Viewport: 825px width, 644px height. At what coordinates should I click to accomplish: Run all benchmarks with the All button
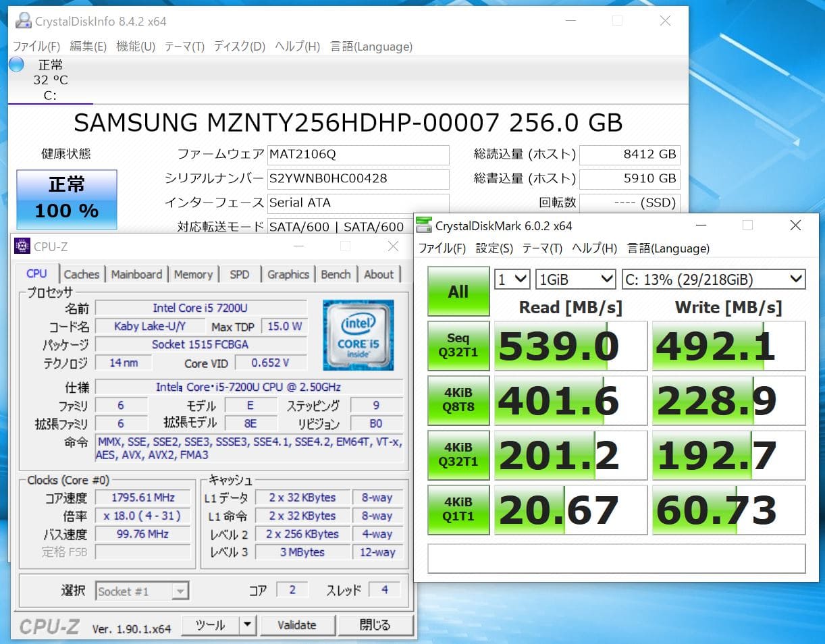(458, 292)
